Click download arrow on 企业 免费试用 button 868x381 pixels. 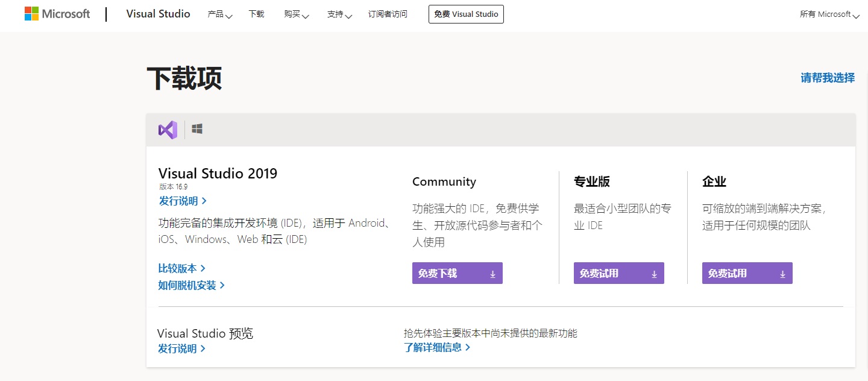click(782, 274)
